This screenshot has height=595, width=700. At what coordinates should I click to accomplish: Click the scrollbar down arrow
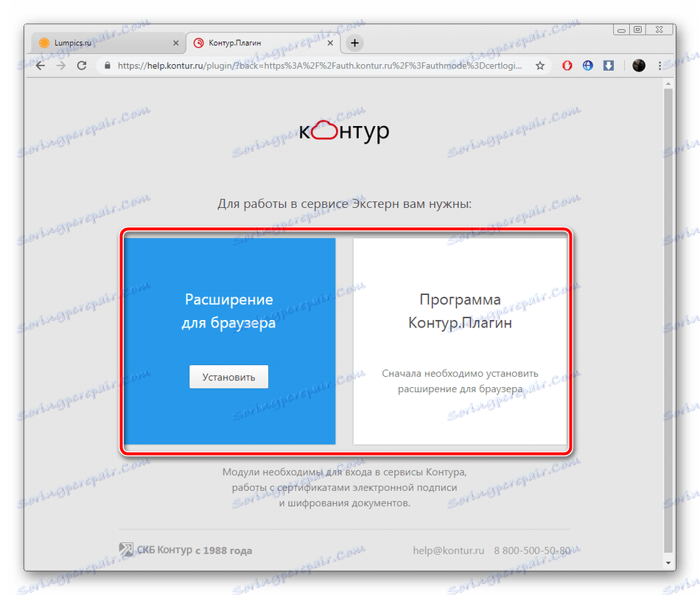point(668,563)
